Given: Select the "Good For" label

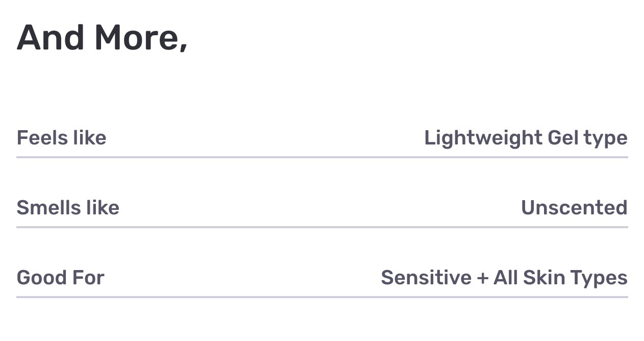Looking at the screenshot, I should (60, 278).
